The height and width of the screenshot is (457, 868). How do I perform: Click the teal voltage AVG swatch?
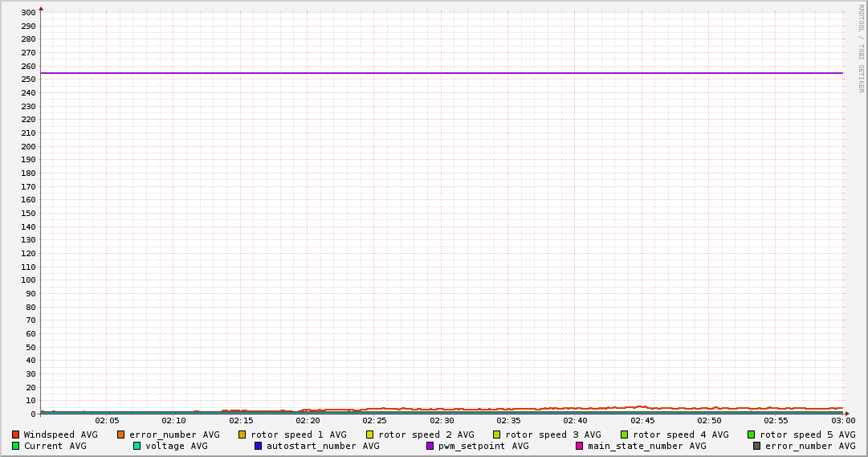[137, 446]
